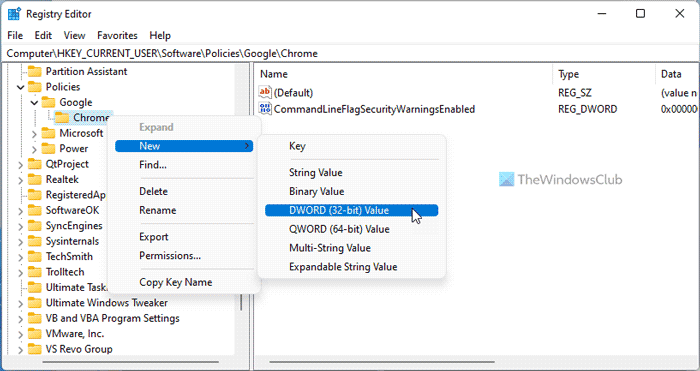The image size is (700, 371).
Task: Open the Edit menu
Action: click(43, 35)
